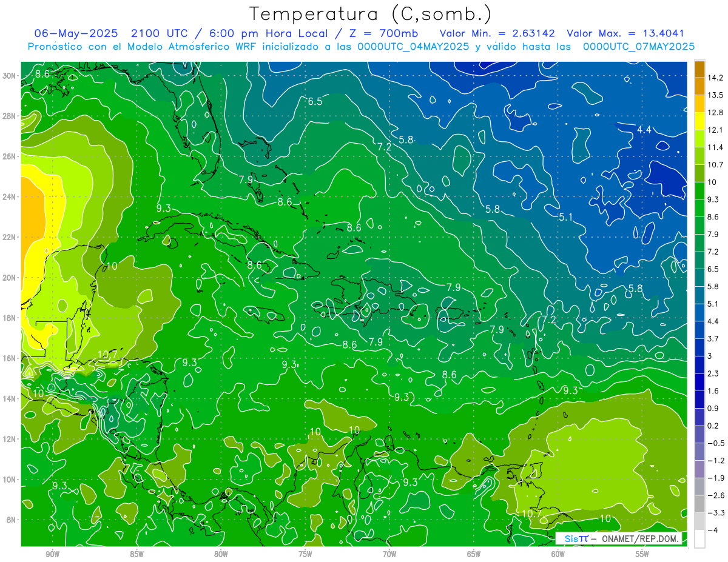The height and width of the screenshot is (562, 728).
Task: Click the color scale label "-1.2"
Action: (715, 461)
